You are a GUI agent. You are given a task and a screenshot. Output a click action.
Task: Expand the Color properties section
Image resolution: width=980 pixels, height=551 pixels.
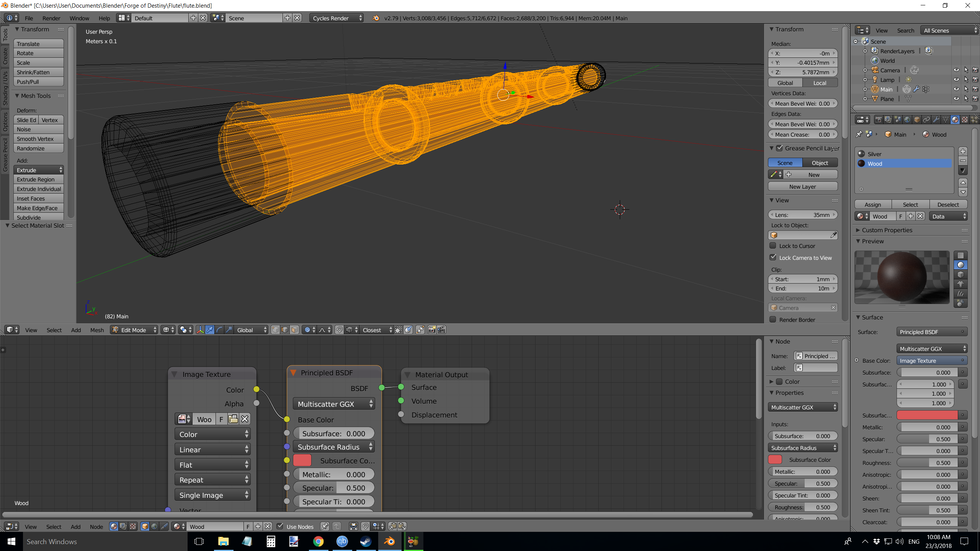pyautogui.click(x=773, y=381)
